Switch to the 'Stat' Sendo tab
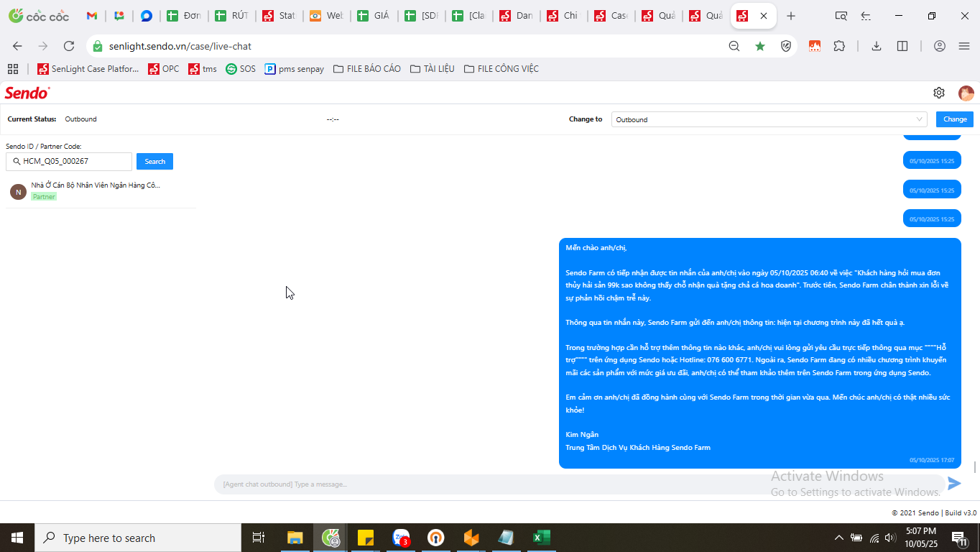 point(279,16)
